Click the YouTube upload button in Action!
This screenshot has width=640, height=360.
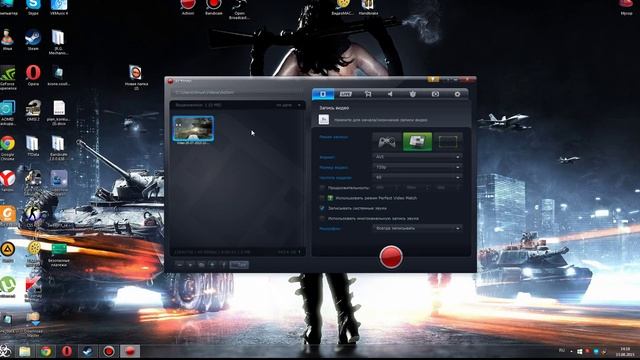(x=239, y=265)
